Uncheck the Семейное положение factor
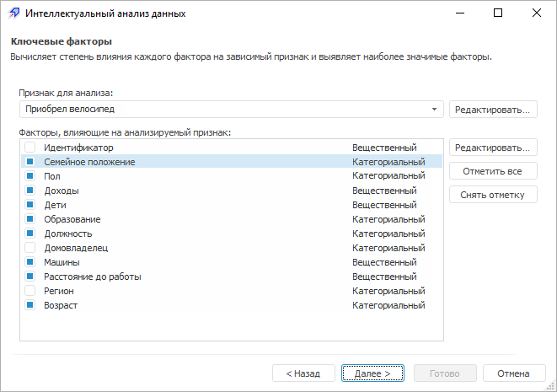557x392 pixels. tap(29, 162)
